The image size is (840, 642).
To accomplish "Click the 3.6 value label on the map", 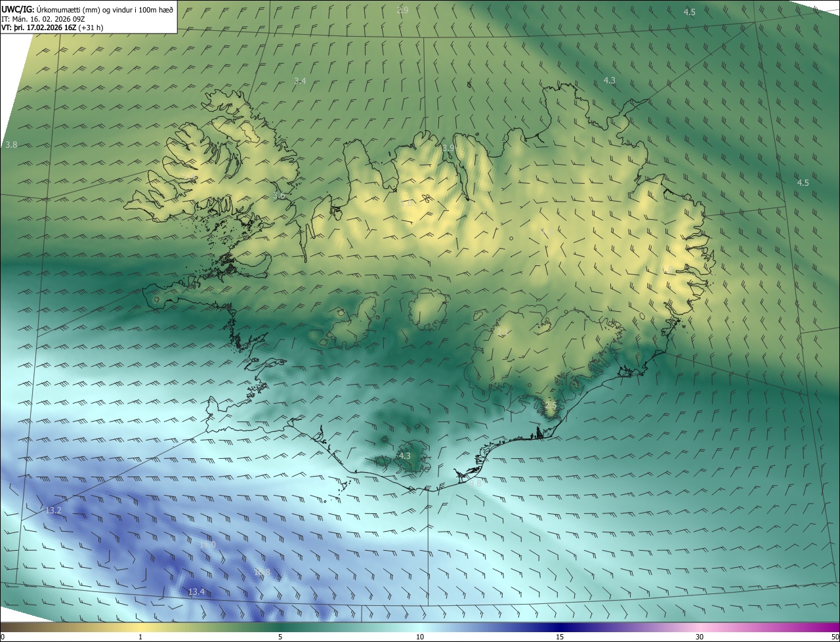I will (x=279, y=196).
